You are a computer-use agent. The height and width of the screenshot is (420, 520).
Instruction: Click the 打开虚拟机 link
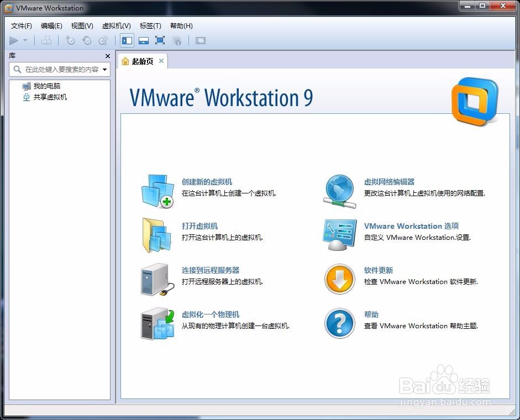[199, 226]
